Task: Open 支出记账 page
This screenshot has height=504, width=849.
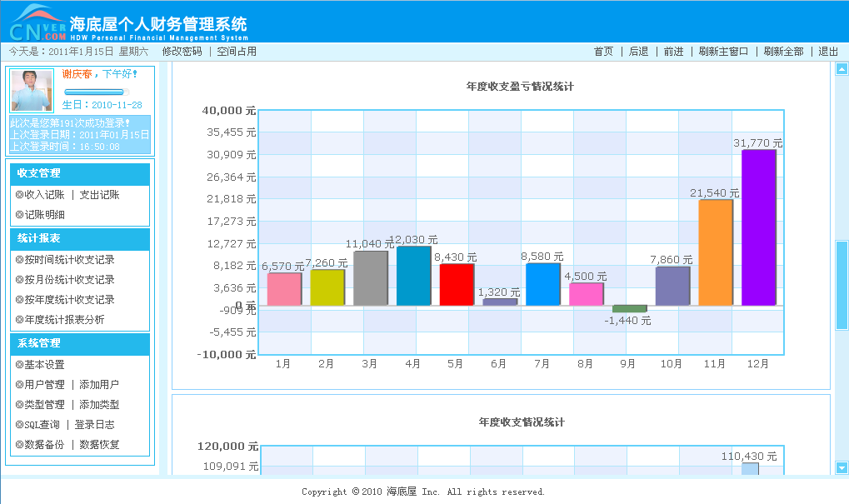Action: point(100,194)
